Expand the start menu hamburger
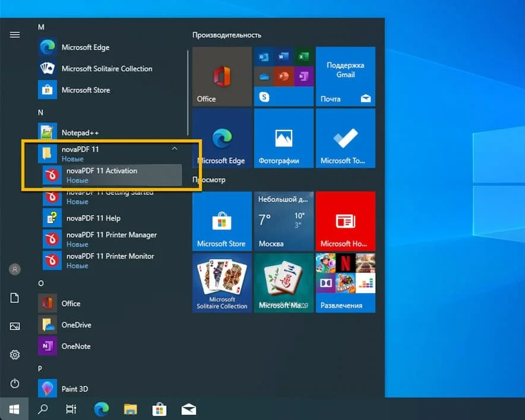 (14, 34)
